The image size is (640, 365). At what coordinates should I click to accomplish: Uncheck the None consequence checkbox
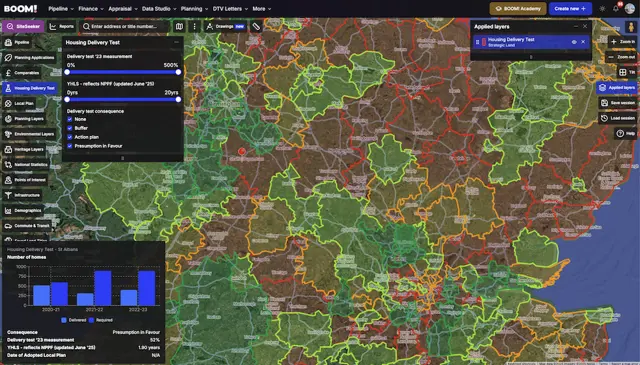tap(70, 119)
